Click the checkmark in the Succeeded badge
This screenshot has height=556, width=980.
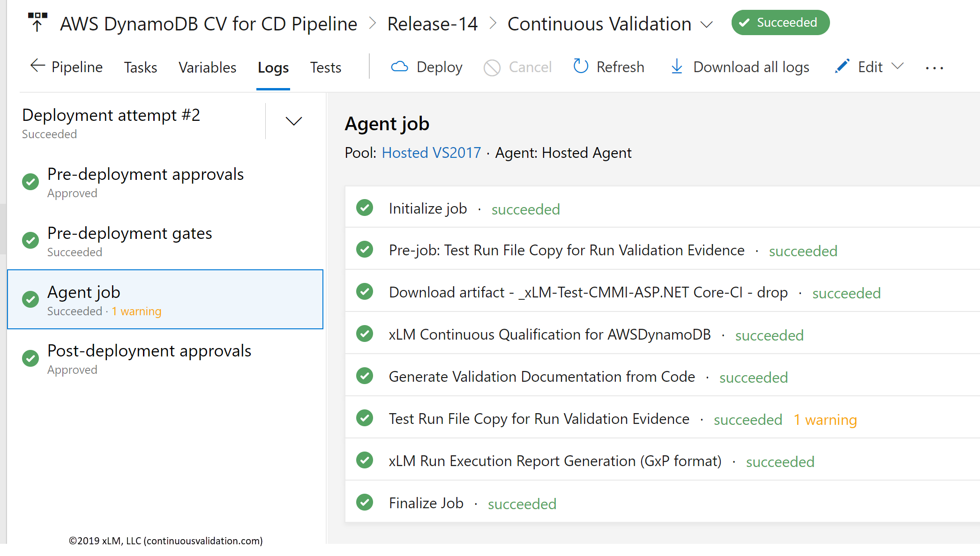[744, 23]
